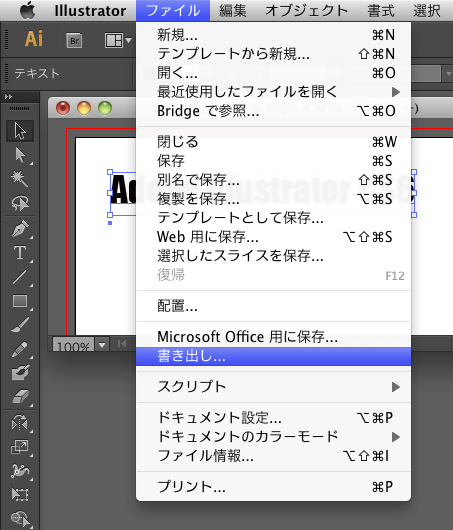Screen dimensions: 453x530
Task: Select the Pencil tool
Action: (x=20, y=349)
